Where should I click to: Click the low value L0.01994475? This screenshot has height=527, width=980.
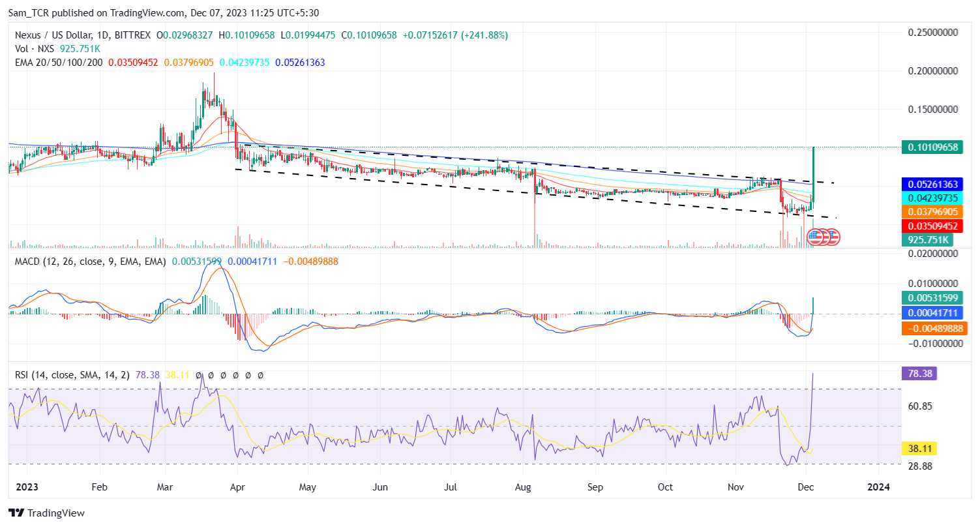[x=308, y=35]
